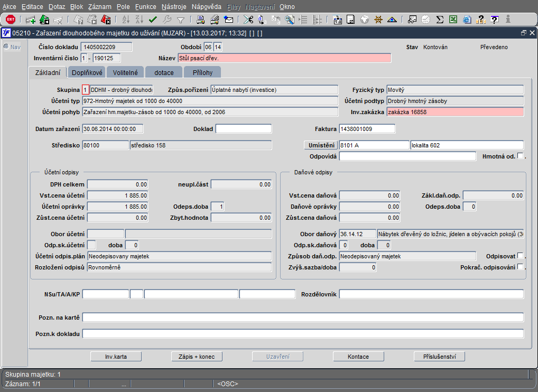Click the insert new record icon
Image resolution: width=538 pixels, height=392 pixels.
(31, 20)
